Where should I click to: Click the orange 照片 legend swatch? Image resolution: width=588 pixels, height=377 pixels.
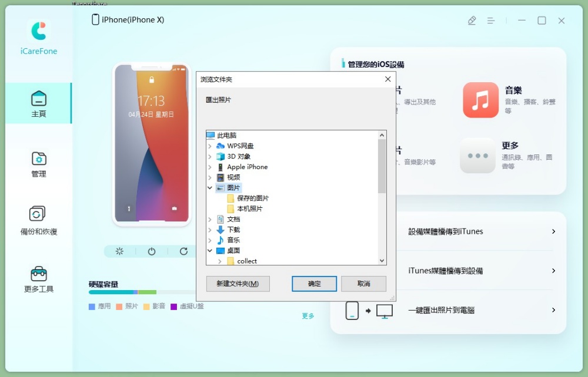pos(119,307)
